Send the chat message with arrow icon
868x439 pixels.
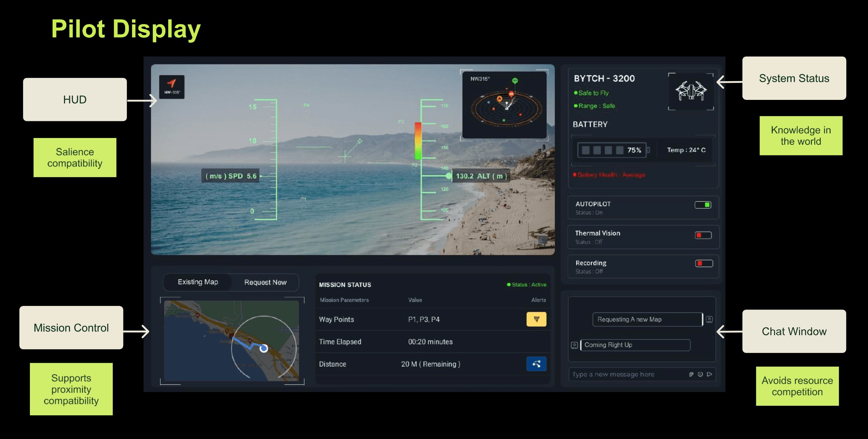pyautogui.click(x=709, y=374)
